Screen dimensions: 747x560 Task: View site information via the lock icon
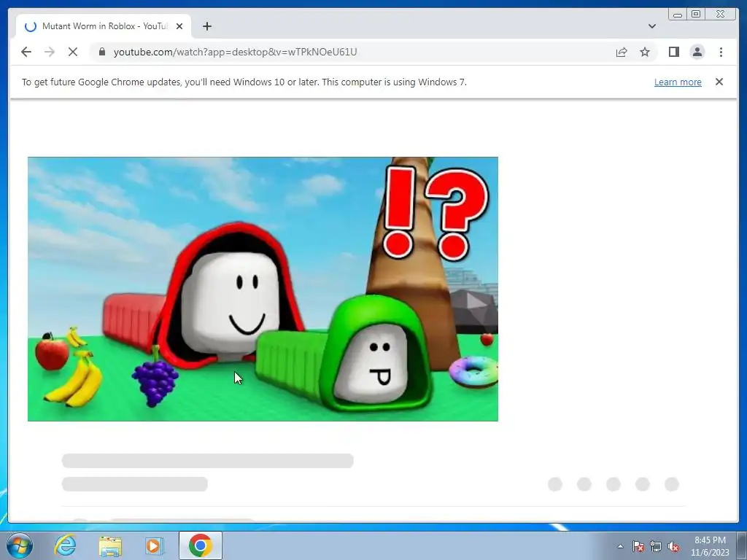pos(102,52)
